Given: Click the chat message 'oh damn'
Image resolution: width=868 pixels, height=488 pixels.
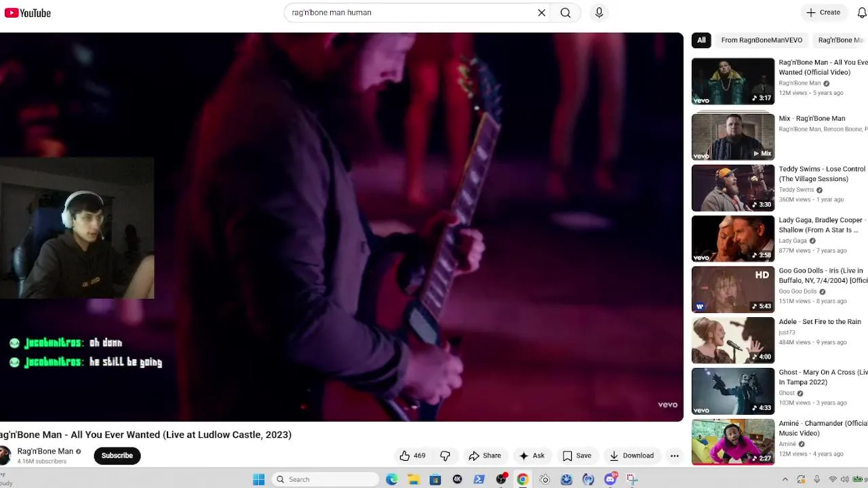Looking at the screenshot, I should 106,342.
